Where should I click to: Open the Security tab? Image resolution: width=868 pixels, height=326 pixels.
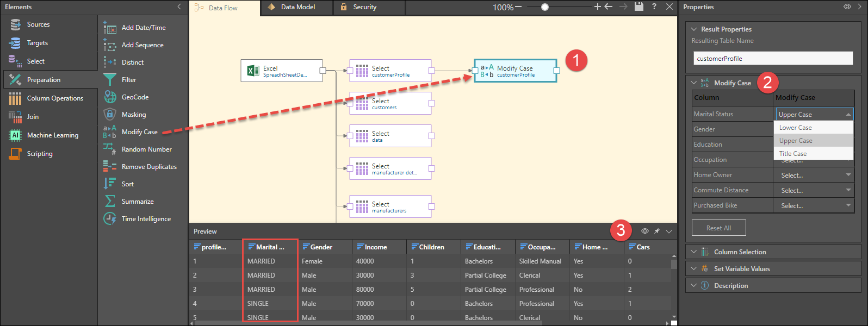(x=364, y=7)
